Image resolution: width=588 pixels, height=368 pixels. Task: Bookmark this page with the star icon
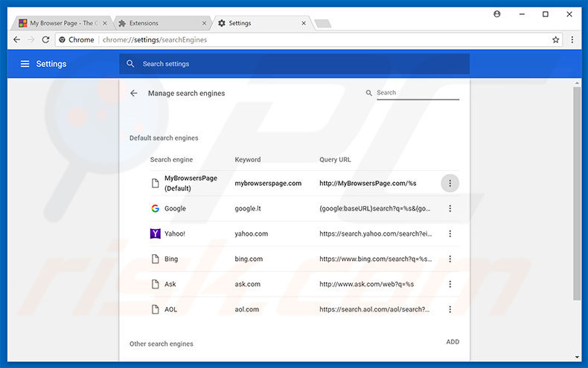pos(556,39)
